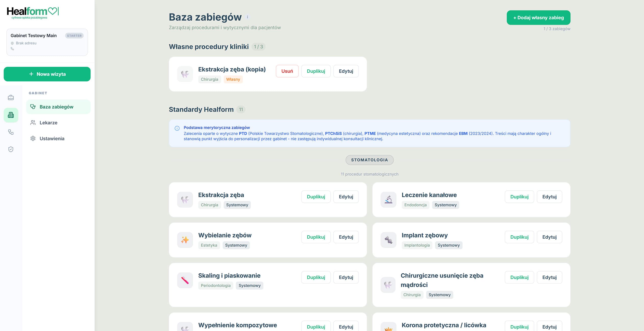This screenshot has height=331, width=644.
Task: Click the sparkles icon for Wybielanie zębów
Action: coord(185,240)
